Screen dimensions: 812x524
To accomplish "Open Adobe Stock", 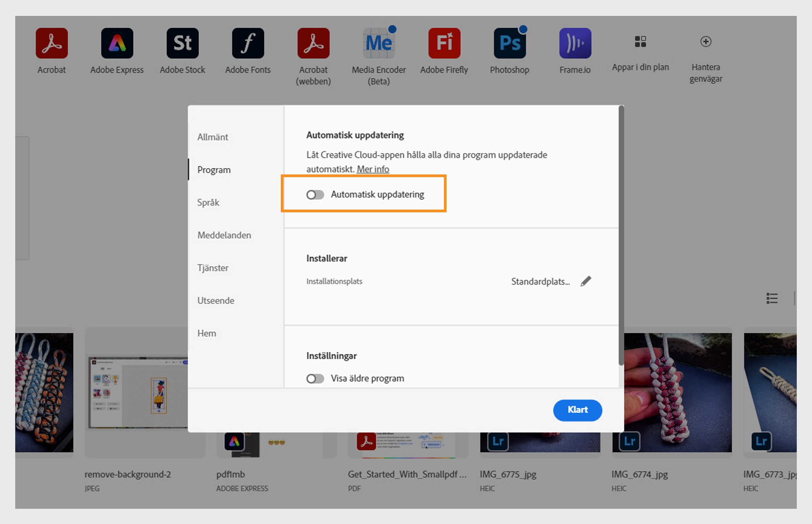I will pyautogui.click(x=182, y=43).
